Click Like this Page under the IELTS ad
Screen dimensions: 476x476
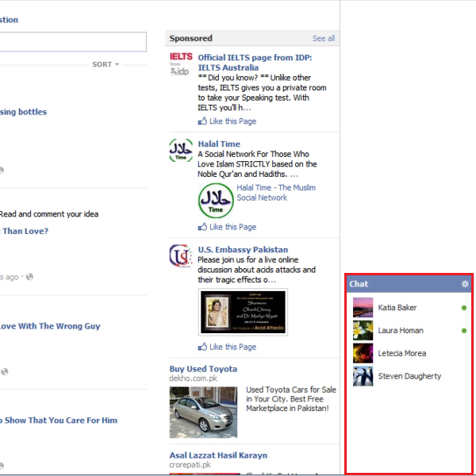pos(232,121)
